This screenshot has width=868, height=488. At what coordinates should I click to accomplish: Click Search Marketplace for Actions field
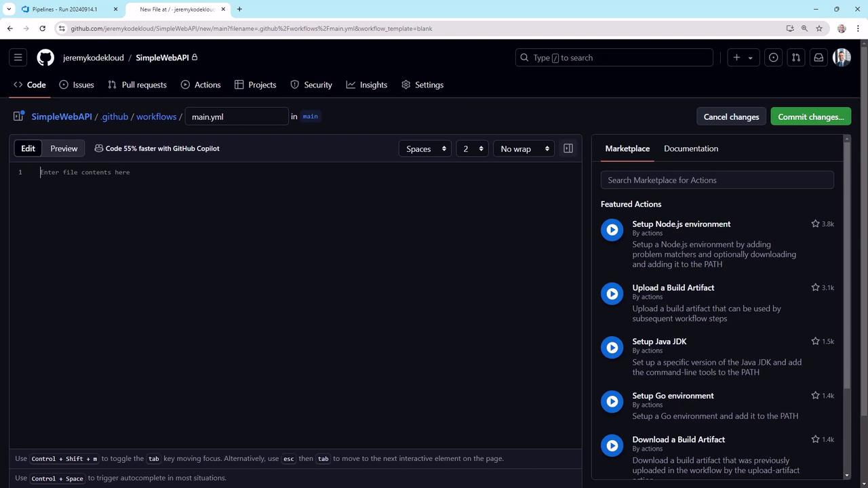[717, 180]
